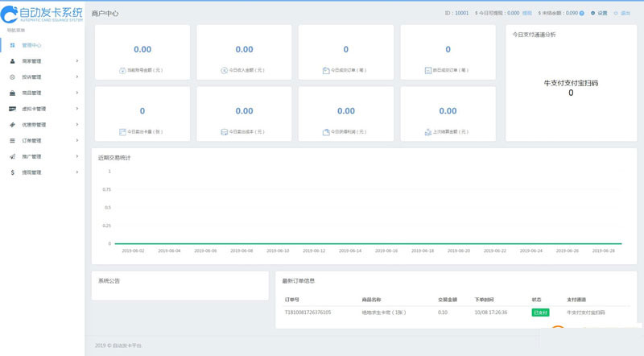644x356 pixels.
Task: Click the 虚拟卡管理 card icon
Action: coord(12,109)
